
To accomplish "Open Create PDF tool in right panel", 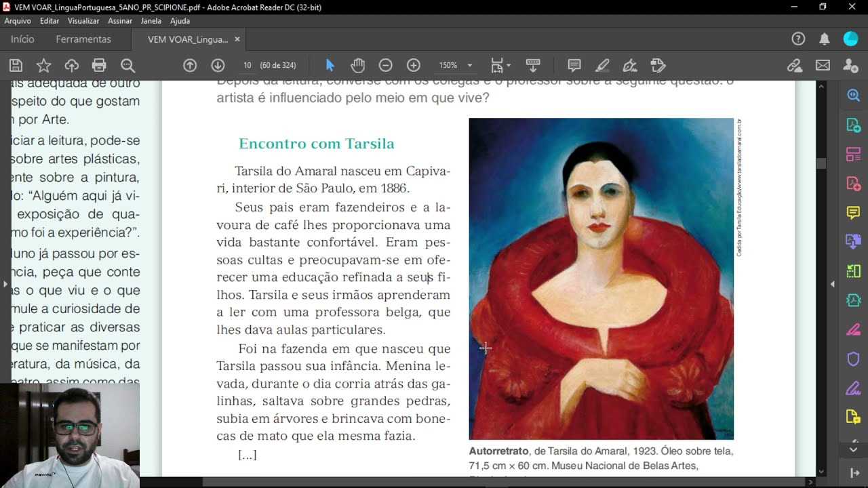I will click(x=853, y=184).
